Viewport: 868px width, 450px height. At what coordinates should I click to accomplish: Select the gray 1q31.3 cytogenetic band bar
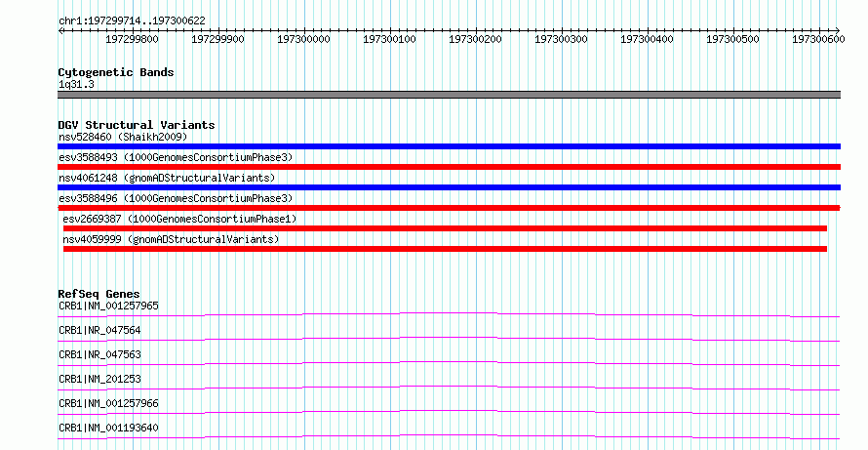(x=449, y=95)
